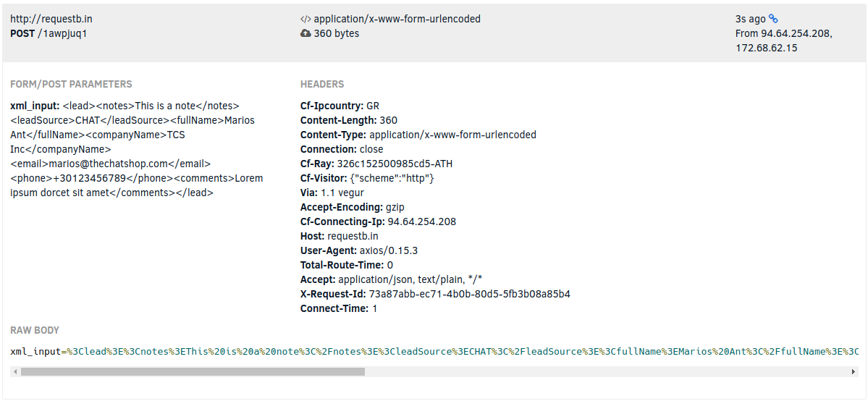Screen dimensions: 868x401
Task: Click the Cf-Ray header value
Action: (x=395, y=164)
